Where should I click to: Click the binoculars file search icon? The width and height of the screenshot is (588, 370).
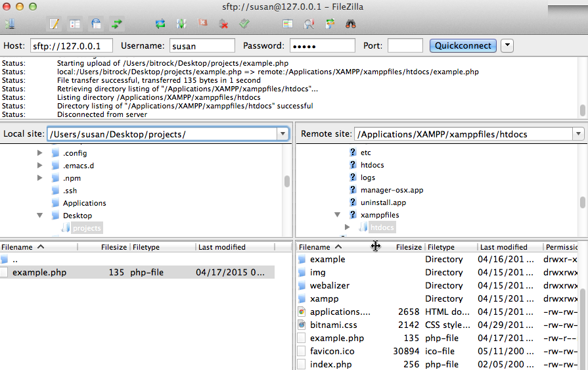[x=351, y=24]
